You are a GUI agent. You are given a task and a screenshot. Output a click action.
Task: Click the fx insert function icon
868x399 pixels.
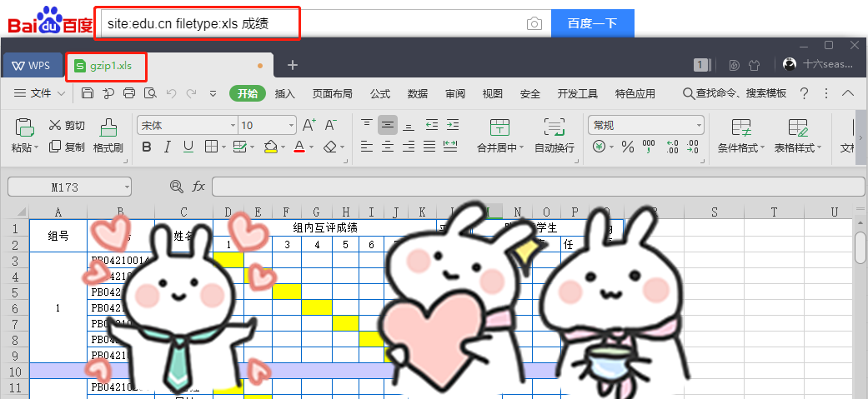(x=198, y=187)
